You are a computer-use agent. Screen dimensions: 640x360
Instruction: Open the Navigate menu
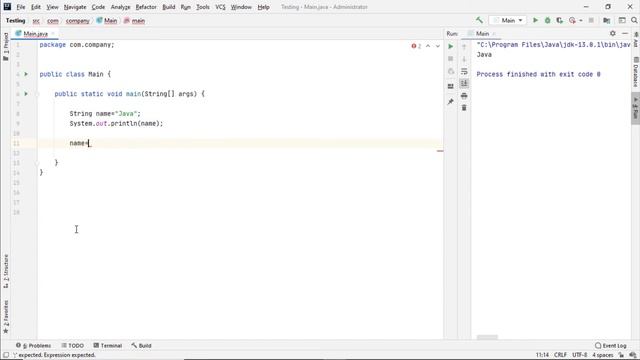tap(75, 7)
